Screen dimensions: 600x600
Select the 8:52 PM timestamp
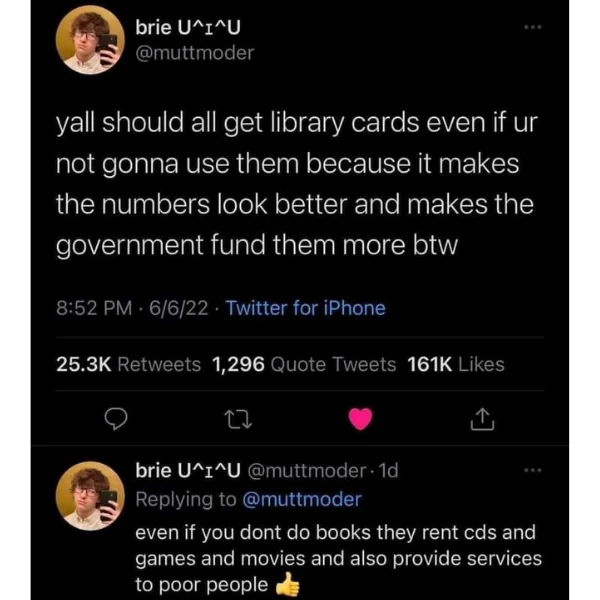(94, 308)
